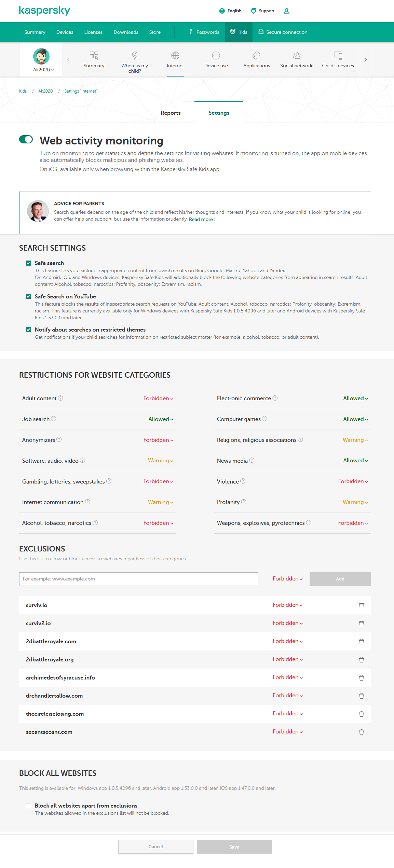Open the Devices menu item

click(65, 32)
